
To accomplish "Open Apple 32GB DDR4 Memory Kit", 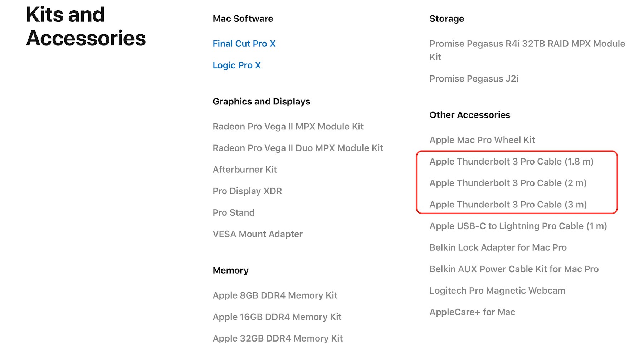I will pos(278,338).
